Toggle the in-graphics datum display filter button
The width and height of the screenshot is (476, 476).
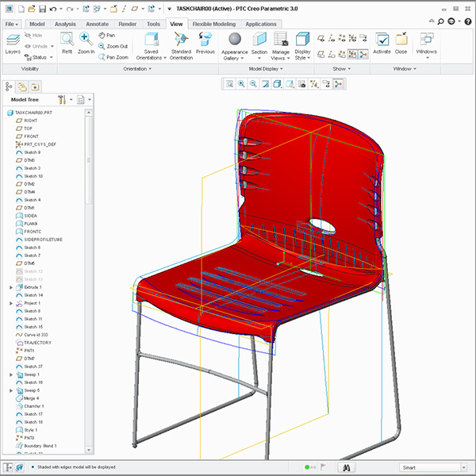pos(313,83)
